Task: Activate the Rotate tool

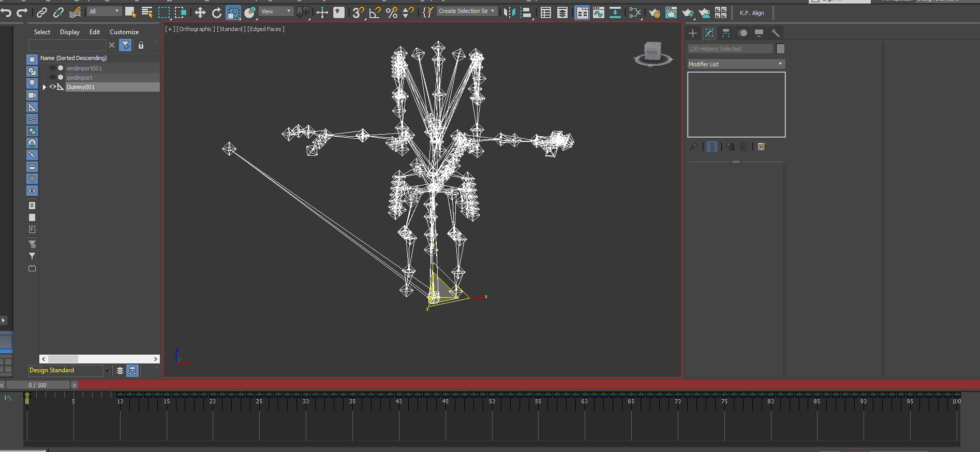Action: tap(217, 12)
